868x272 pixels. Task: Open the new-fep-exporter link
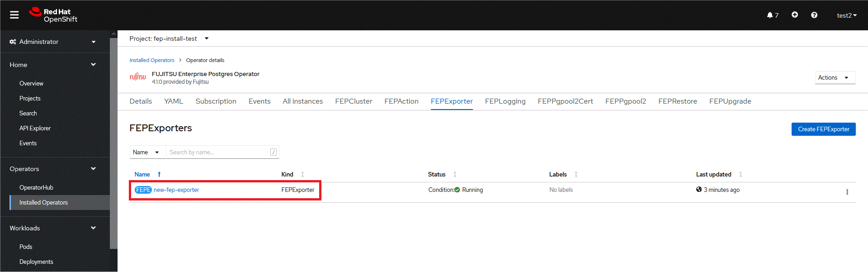click(x=176, y=190)
